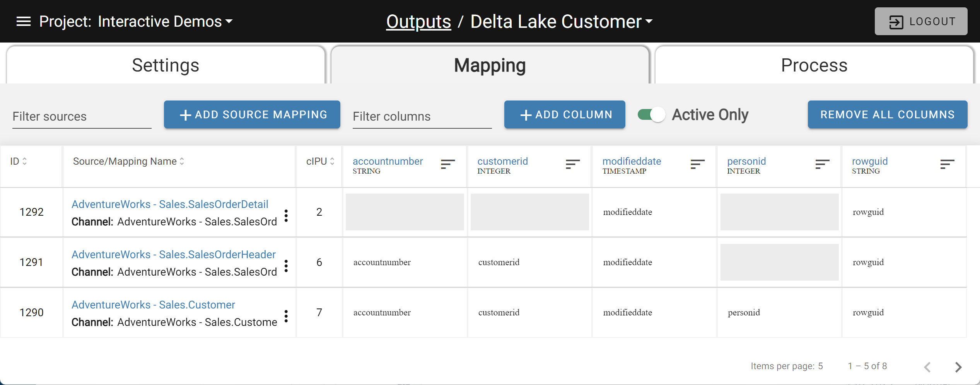Viewport: 980px width, 385px height.
Task: Sort by the cIPU column
Action: 320,161
